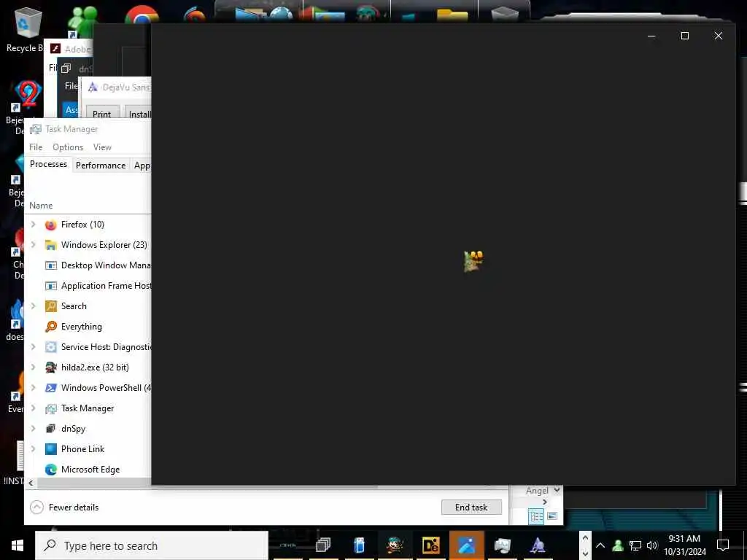Select the Application Frame Host process icon
Viewport: 747px width, 560px height.
tap(50, 286)
